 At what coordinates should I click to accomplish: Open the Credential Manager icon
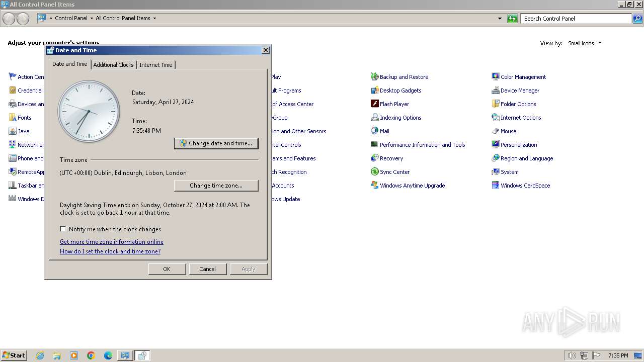pos(13,90)
